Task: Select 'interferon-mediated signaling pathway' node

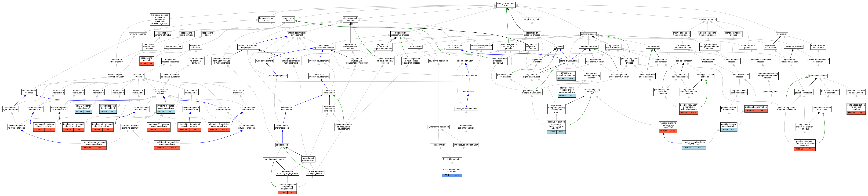Action: [x=130, y=127]
